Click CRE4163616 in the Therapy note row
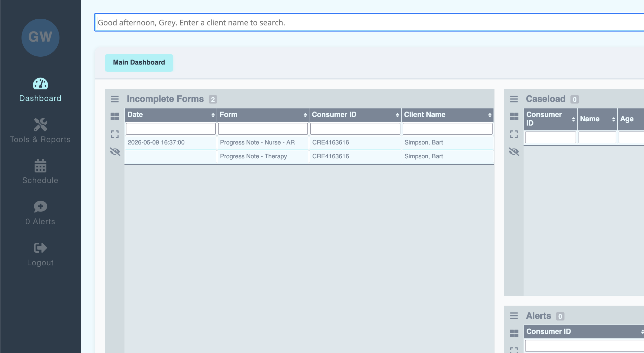This screenshot has height=353, width=644. (331, 156)
